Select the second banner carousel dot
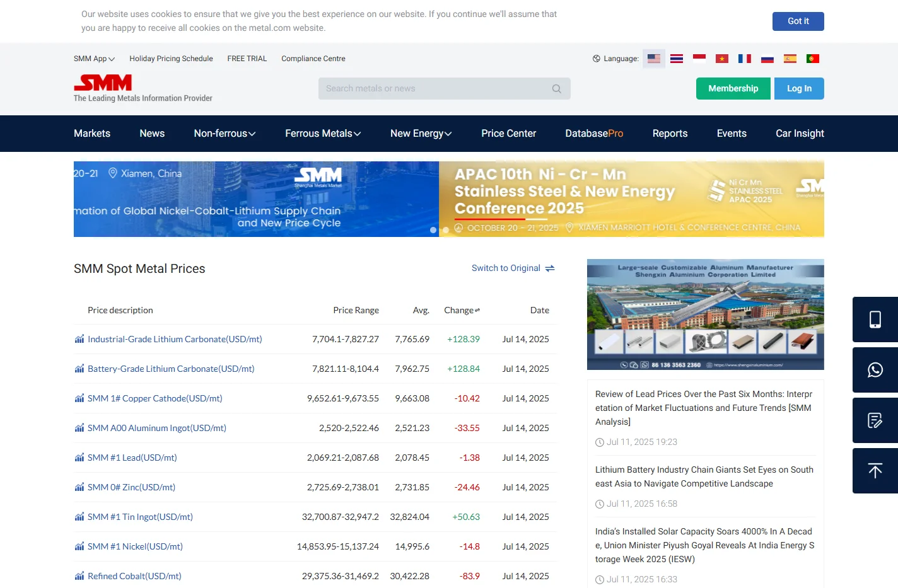The height and width of the screenshot is (588, 898). (446, 230)
